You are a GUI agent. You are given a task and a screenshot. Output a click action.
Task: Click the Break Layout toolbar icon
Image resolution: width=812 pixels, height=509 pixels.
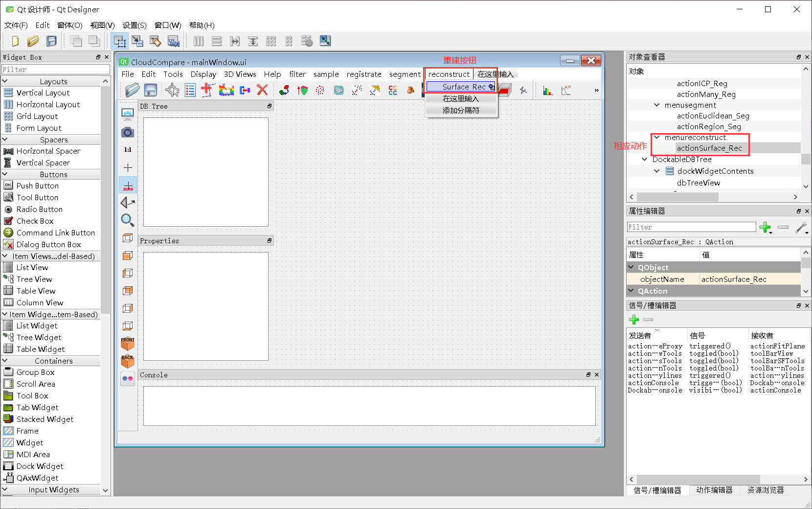[x=307, y=41]
